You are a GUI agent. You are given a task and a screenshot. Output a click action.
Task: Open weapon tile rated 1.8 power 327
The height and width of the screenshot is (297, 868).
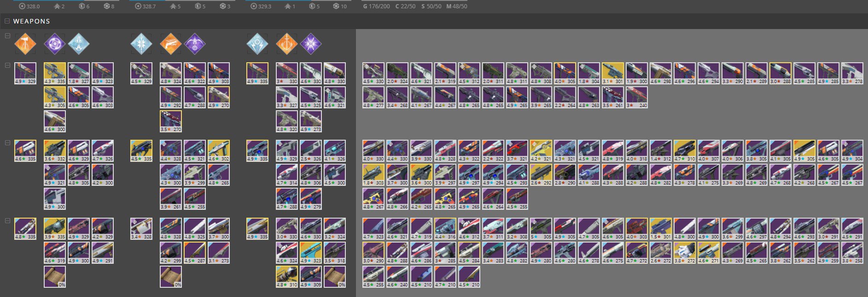(79, 73)
